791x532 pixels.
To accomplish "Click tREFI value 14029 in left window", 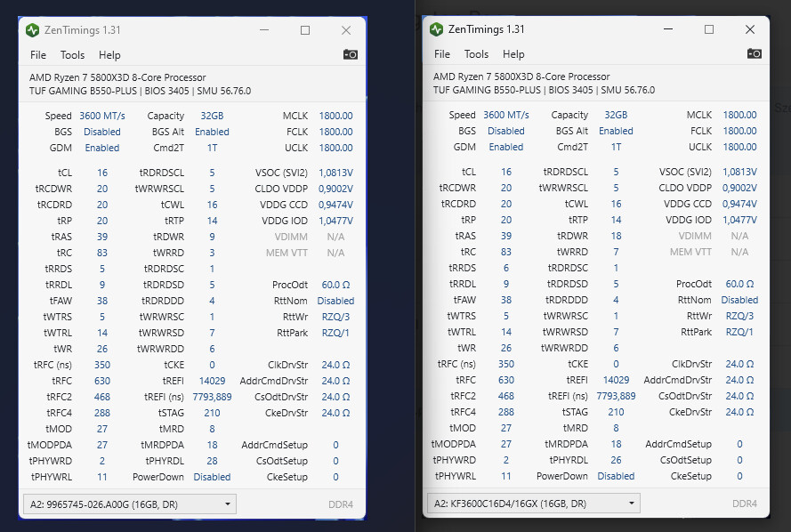I will [x=212, y=381].
